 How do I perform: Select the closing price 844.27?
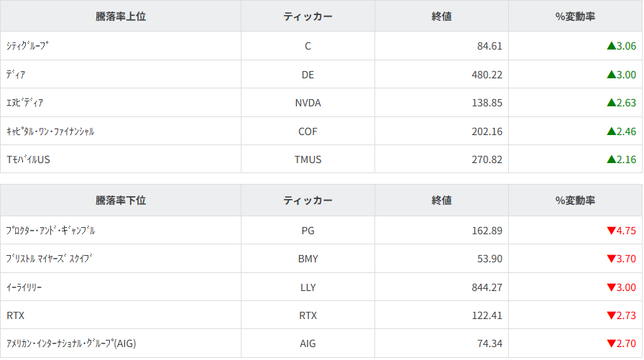[485, 287]
